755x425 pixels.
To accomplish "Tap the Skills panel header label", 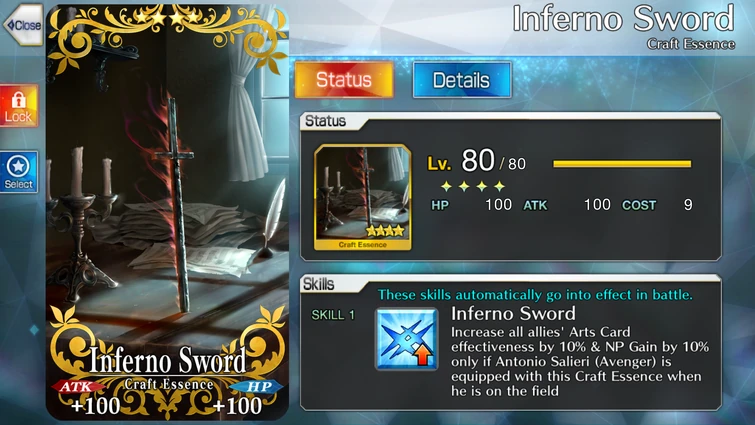I will (318, 284).
